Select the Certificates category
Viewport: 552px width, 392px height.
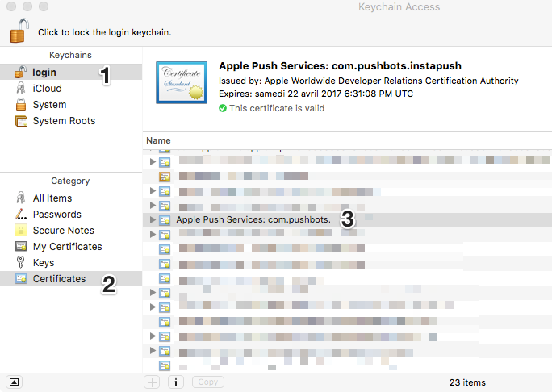click(x=71, y=279)
